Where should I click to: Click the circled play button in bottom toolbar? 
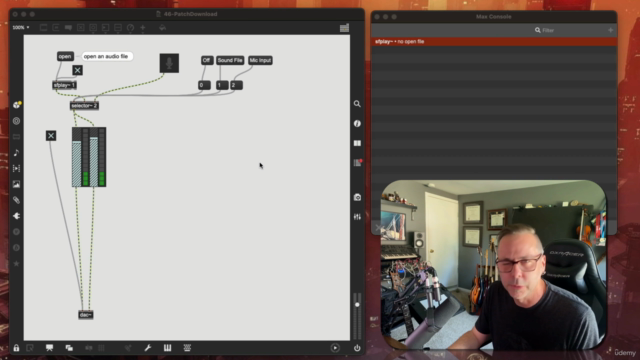click(x=335, y=348)
